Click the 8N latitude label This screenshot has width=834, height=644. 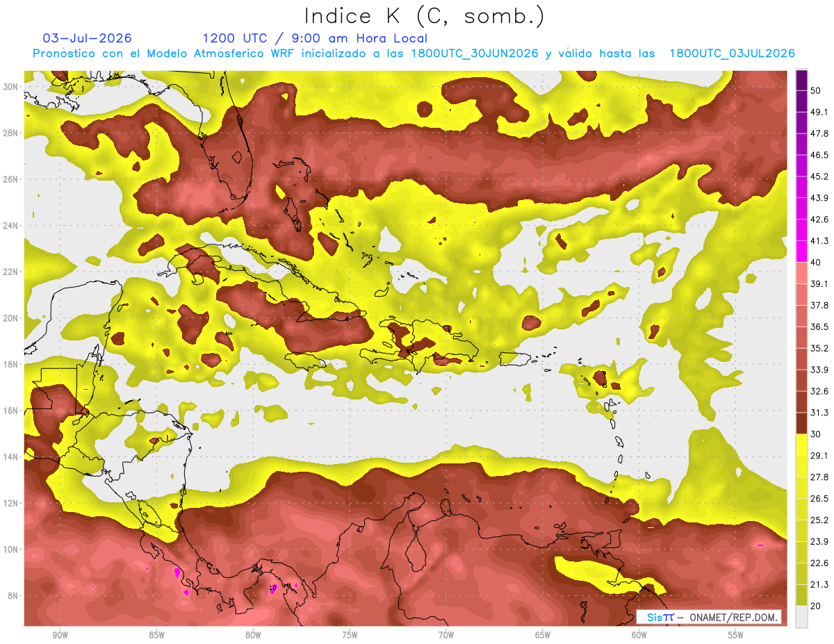point(13,595)
